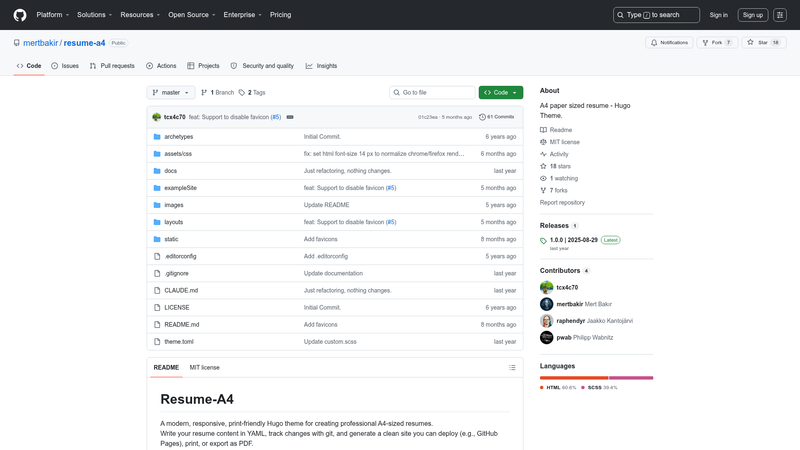800x450 pixels.
Task: Click the static folder icon
Action: point(157,239)
